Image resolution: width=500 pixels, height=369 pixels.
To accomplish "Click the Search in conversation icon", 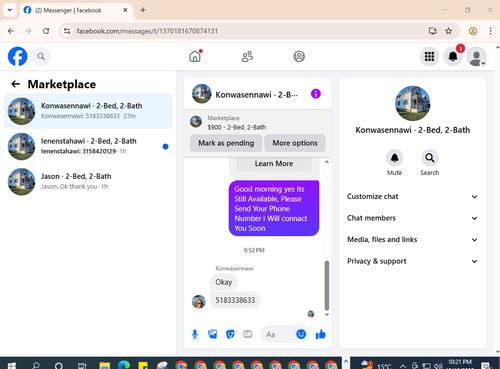I will [430, 158].
